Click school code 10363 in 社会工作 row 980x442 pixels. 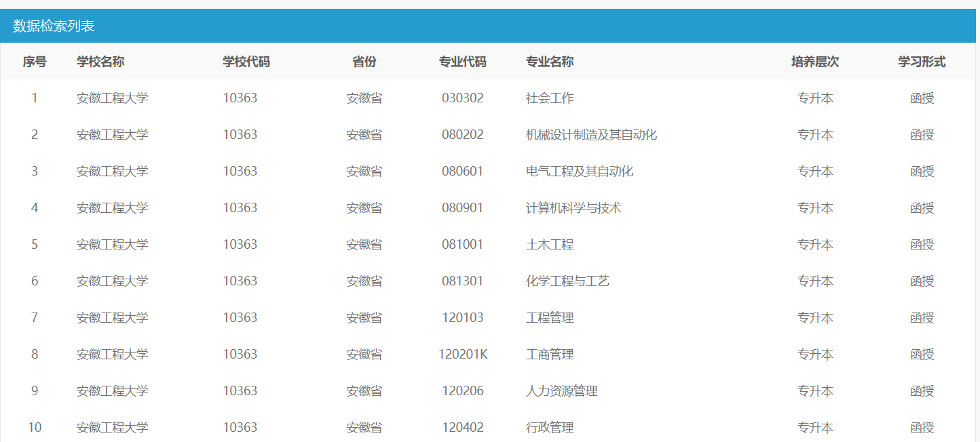pos(240,98)
